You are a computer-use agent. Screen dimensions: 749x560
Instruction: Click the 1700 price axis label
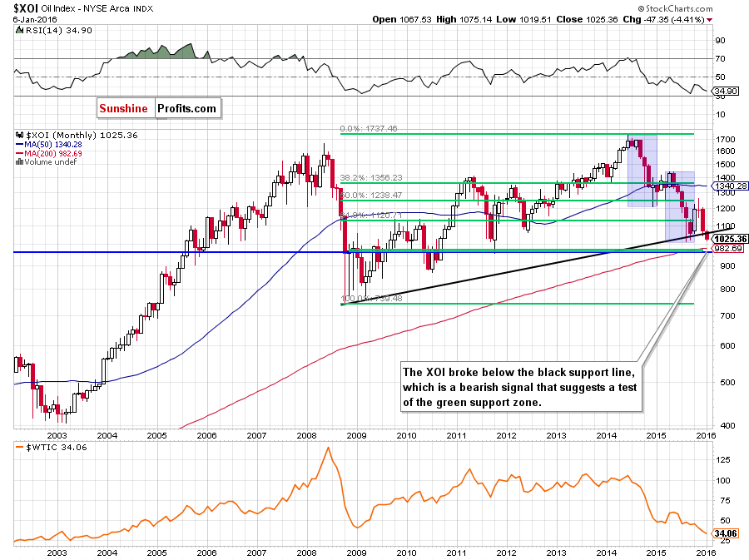725,140
